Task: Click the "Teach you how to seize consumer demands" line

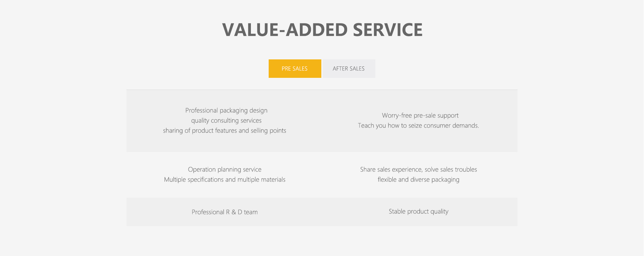Action: point(418,125)
